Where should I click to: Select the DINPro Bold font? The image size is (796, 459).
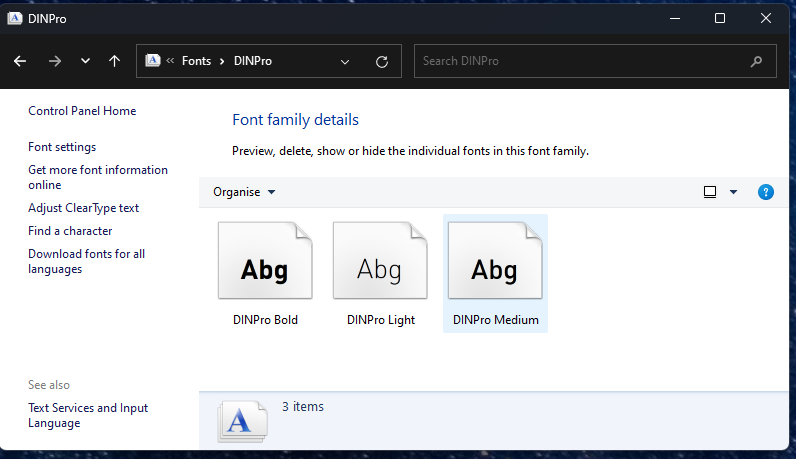(x=265, y=272)
